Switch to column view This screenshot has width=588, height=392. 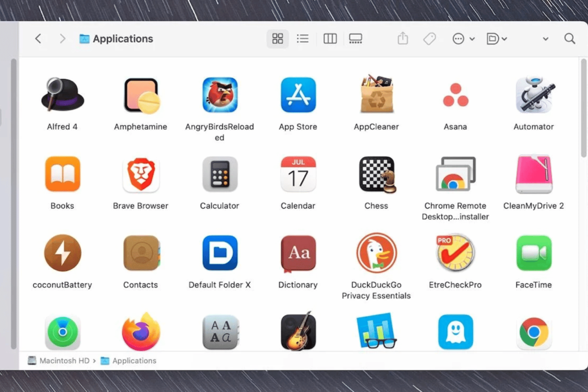(x=330, y=38)
